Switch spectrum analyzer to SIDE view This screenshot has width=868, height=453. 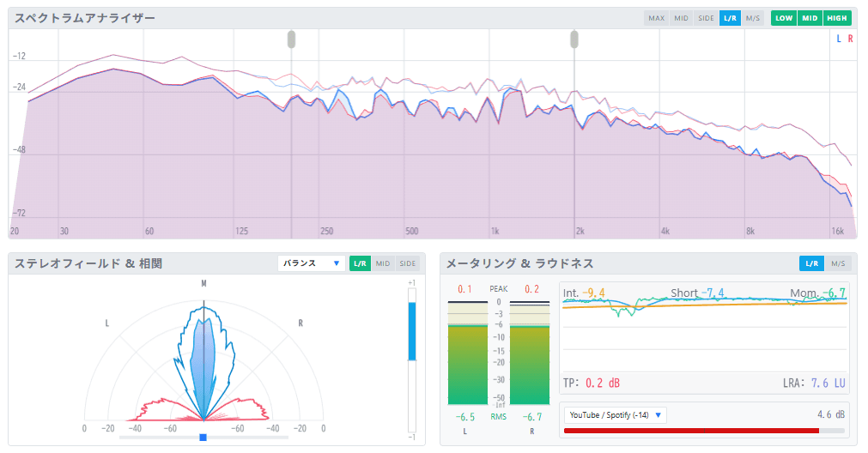pyautogui.click(x=706, y=18)
